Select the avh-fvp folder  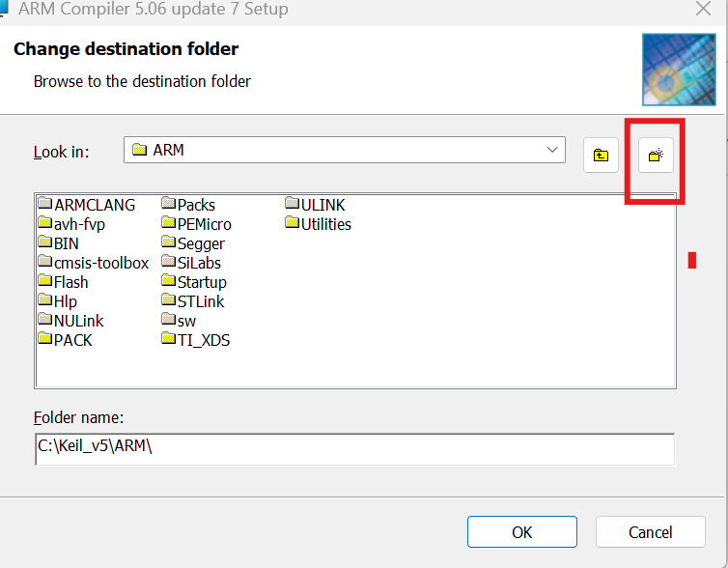click(72, 224)
